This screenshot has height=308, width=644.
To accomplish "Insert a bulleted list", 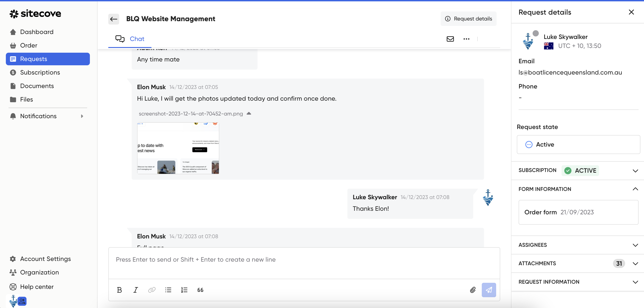I will coord(168,290).
